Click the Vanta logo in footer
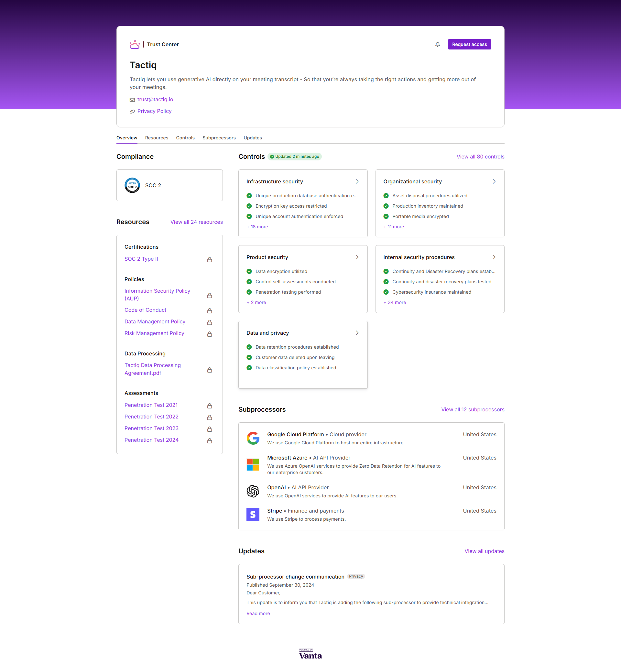621x672 pixels. tap(310, 654)
